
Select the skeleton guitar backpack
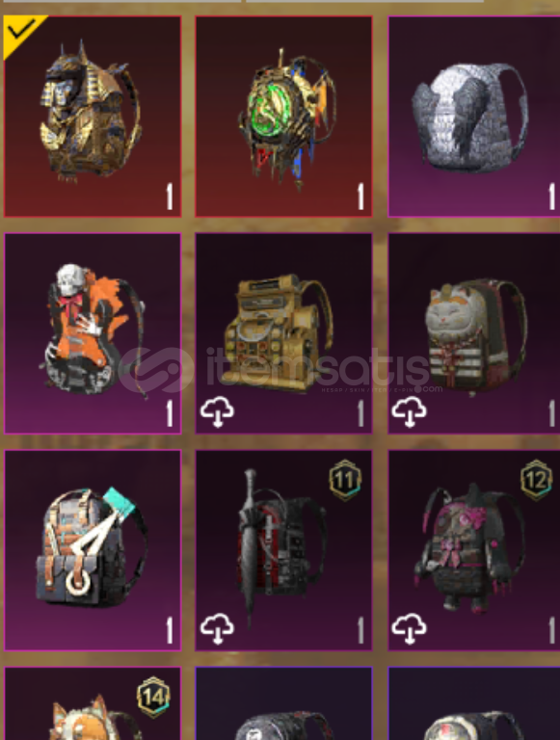click(93, 333)
